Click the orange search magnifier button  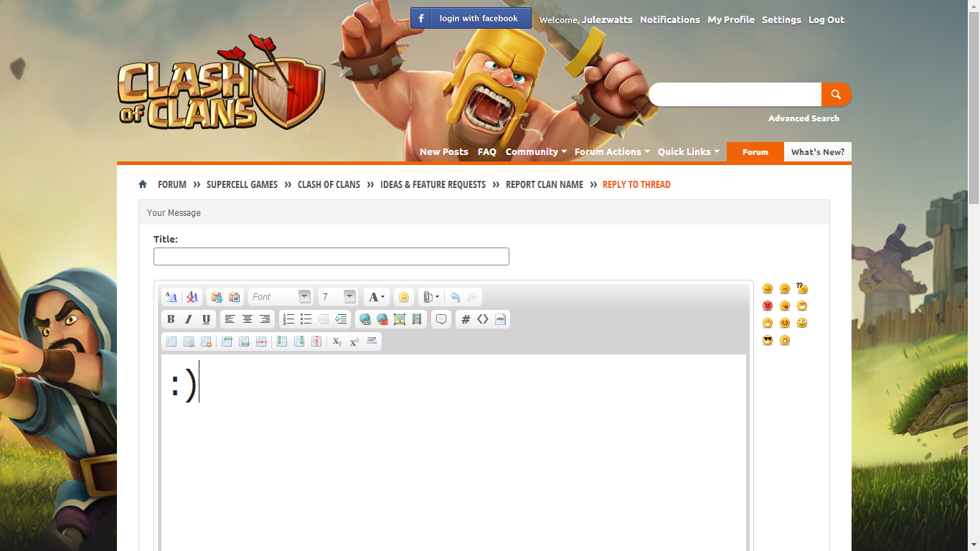click(x=836, y=94)
